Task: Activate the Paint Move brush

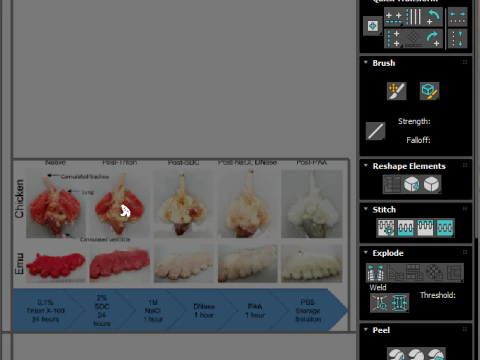Action: [396, 91]
